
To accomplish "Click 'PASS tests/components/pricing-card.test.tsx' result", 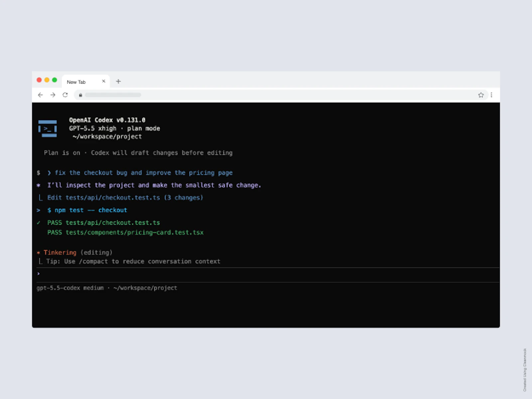I will pyautogui.click(x=125, y=232).
